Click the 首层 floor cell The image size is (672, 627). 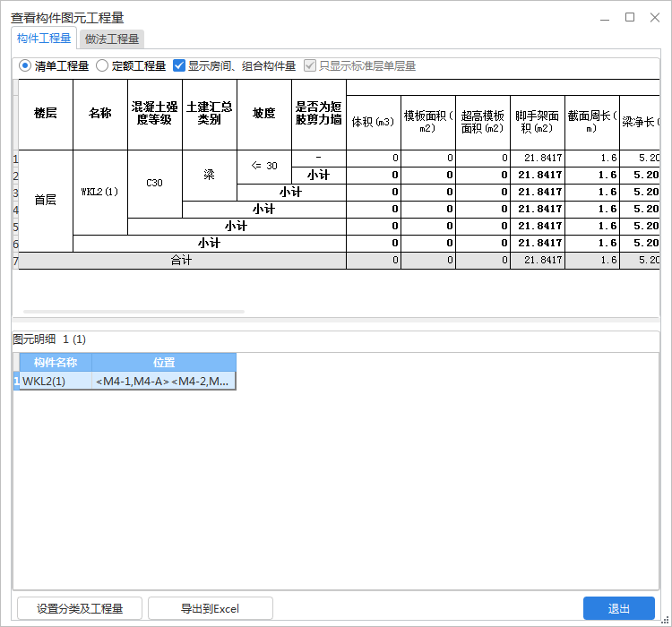click(46, 201)
